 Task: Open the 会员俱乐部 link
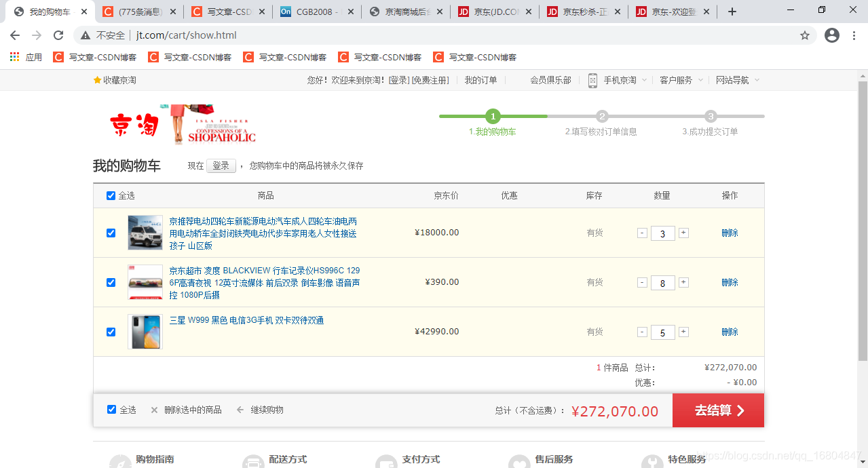550,80
